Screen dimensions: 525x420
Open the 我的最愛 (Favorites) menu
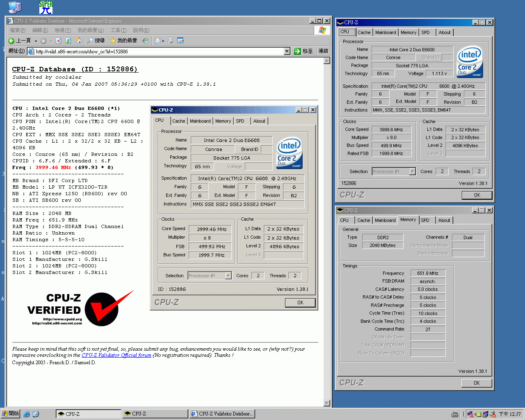click(x=91, y=30)
